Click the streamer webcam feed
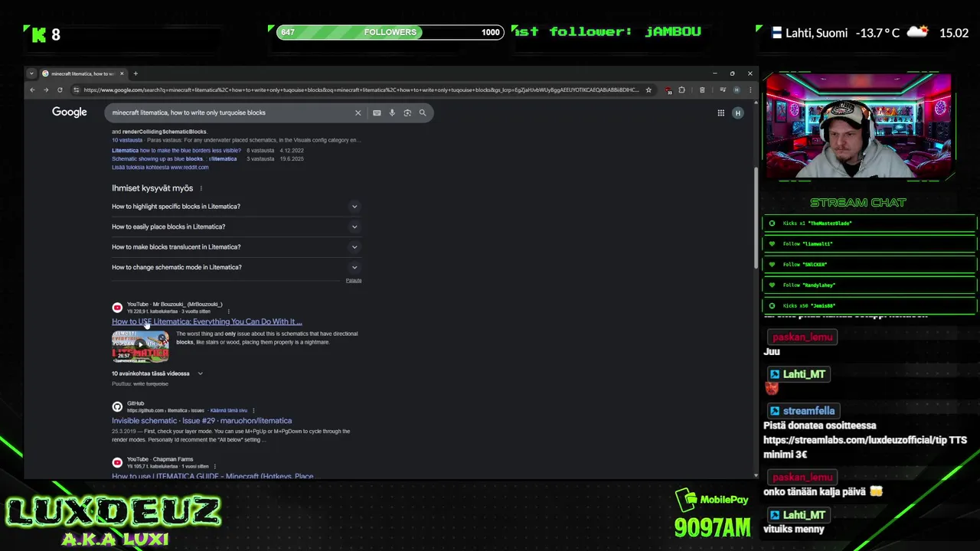Image resolution: width=980 pixels, height=551 pixels. 858,126
